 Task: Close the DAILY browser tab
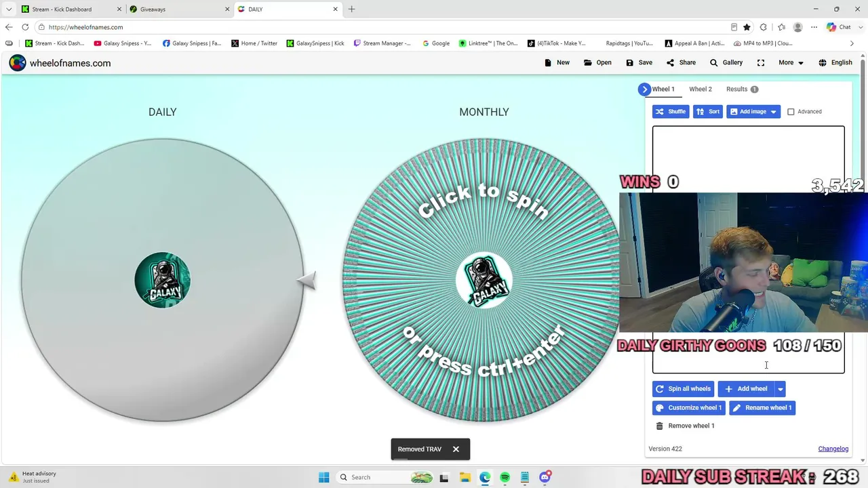tap(335, 9)
